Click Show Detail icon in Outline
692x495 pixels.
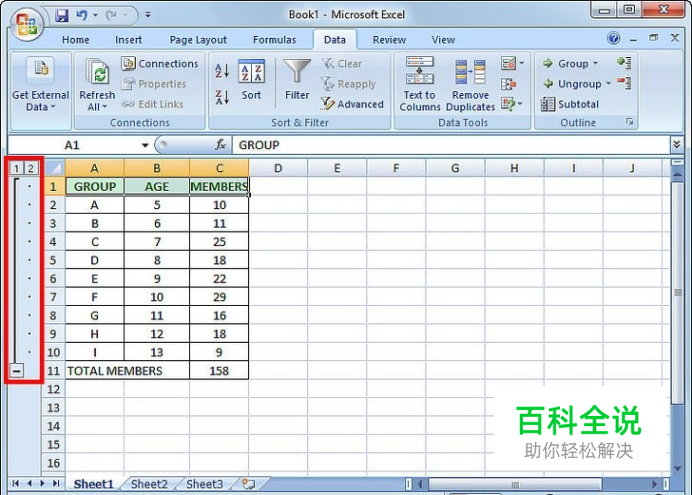pyautogui.click(x=624, y=63)
